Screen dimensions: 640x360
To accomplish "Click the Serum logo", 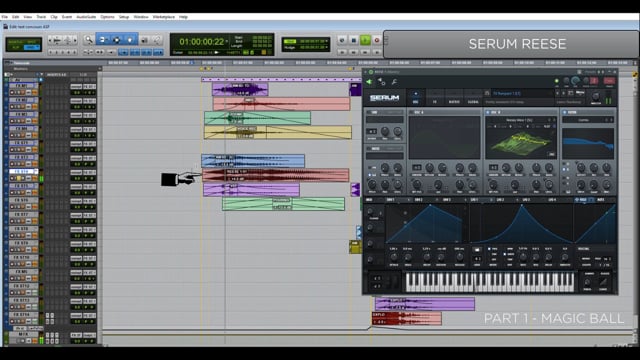I will click(x=384, y=98).
